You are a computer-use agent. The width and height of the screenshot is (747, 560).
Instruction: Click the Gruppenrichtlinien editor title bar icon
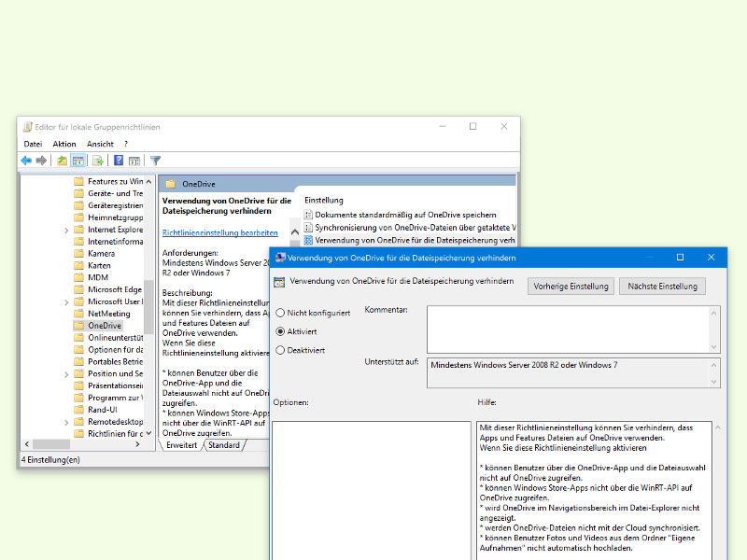tap(28, 127)
